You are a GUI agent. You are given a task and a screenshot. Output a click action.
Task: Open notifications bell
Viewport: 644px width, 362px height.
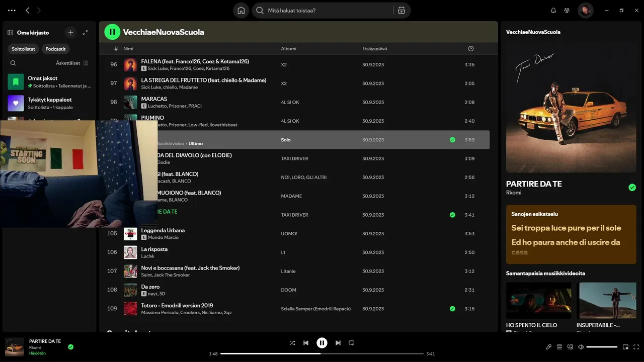(553, 10)
